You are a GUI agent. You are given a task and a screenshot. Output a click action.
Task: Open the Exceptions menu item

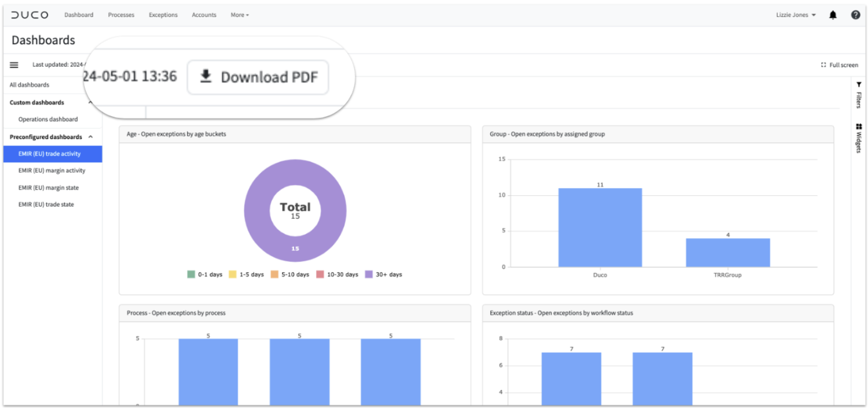163,15
